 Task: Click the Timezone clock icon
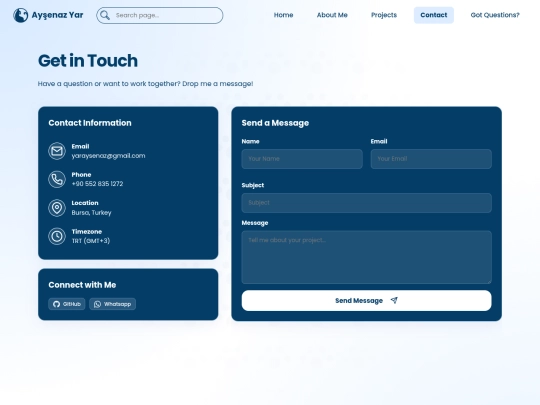coord(57,236)
